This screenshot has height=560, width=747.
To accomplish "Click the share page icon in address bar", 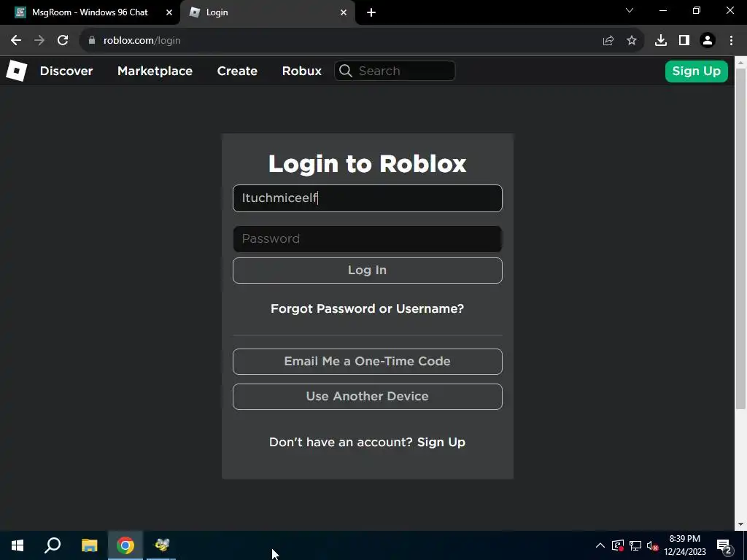I will click(608, 41).
